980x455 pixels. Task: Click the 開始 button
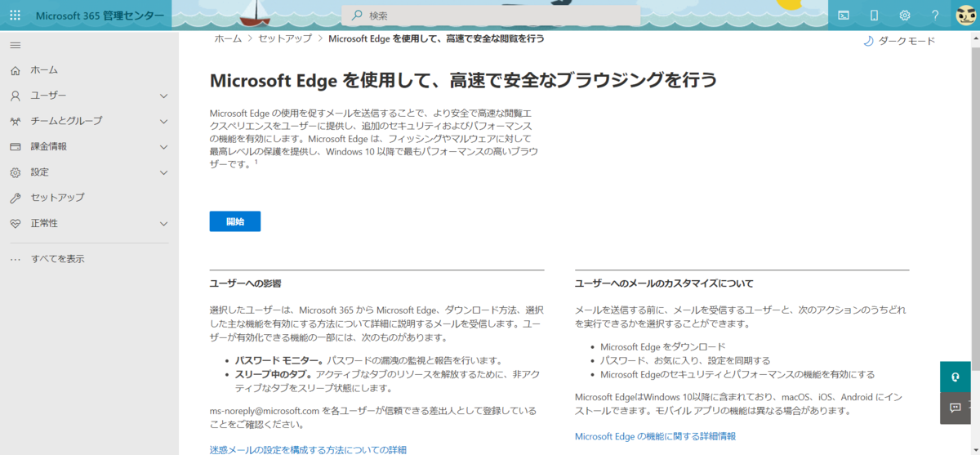235,221
